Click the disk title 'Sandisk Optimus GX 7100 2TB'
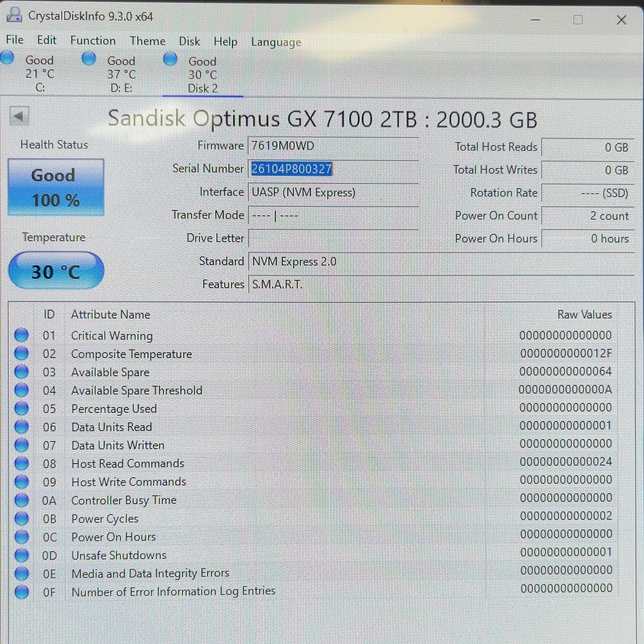 [x=262, y=118]
